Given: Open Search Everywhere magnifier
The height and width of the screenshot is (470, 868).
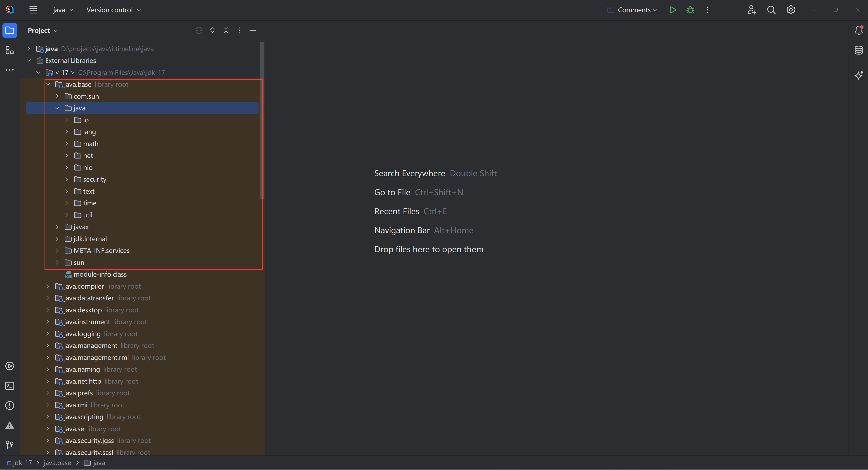Looking at the screenshot, I should point(771,10).
